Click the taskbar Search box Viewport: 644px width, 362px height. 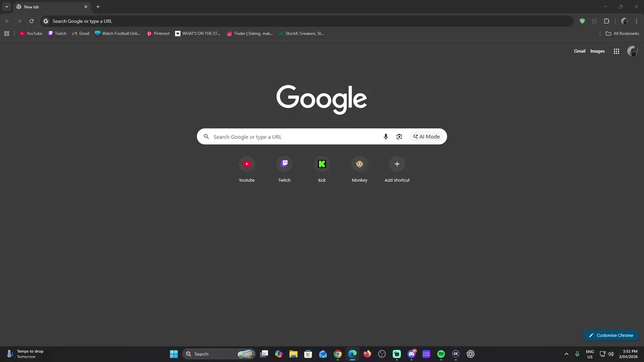(x=218, y=354)
